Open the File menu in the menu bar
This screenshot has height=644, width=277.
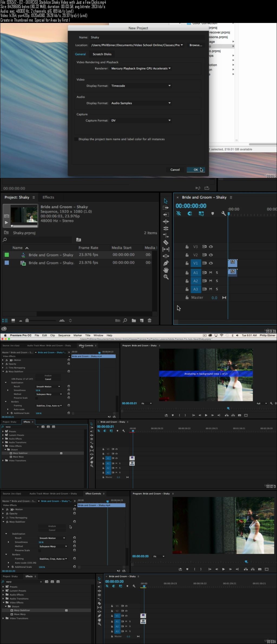click(x=37, y=335)
